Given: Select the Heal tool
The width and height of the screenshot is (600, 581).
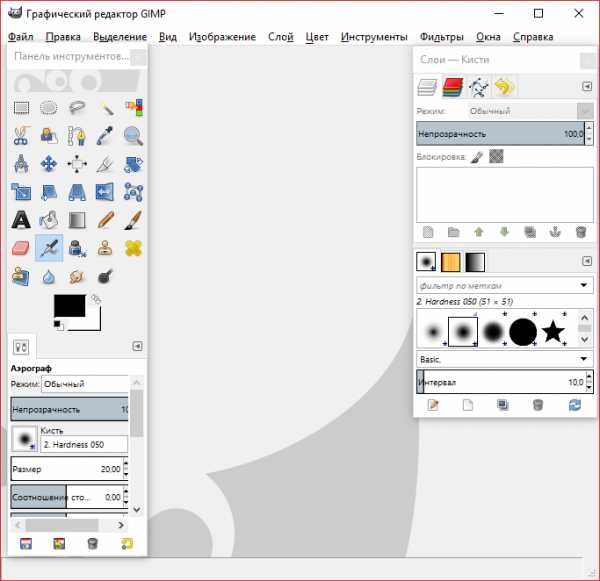Looking at the screenshot, I should pos(133,248).
